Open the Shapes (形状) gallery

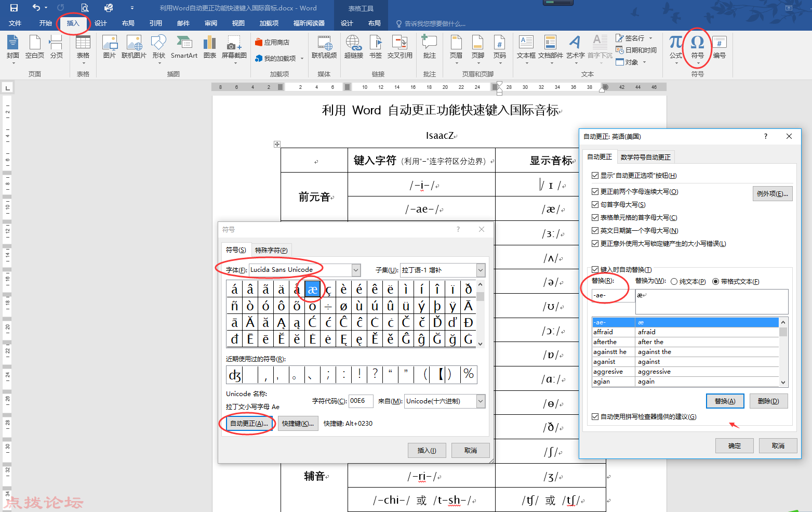(x=158, y=48)
